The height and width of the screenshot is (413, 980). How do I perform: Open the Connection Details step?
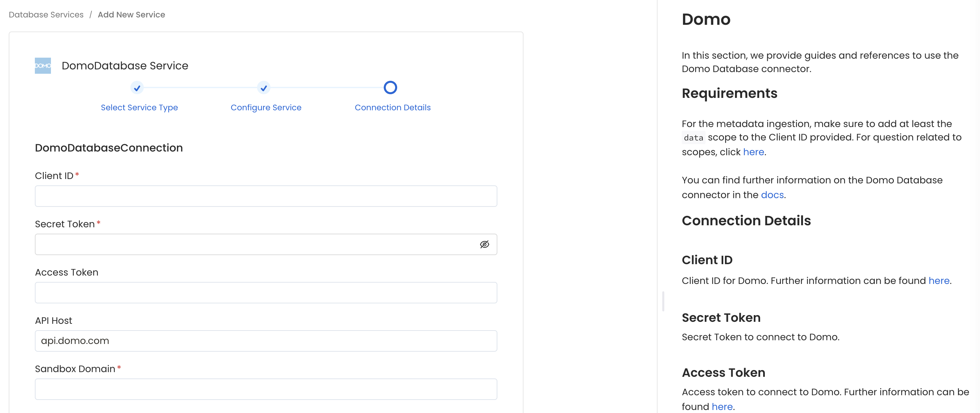392,107
